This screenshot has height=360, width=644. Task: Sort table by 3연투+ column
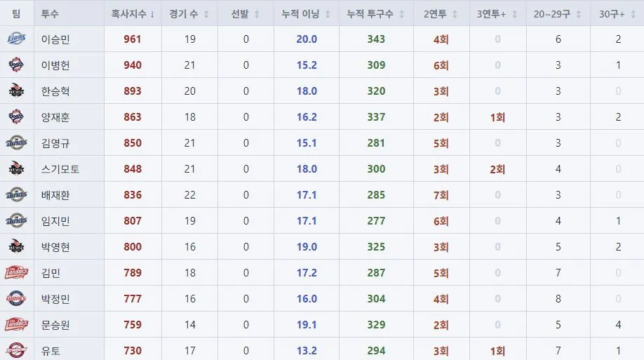click(x=497, y=14)
